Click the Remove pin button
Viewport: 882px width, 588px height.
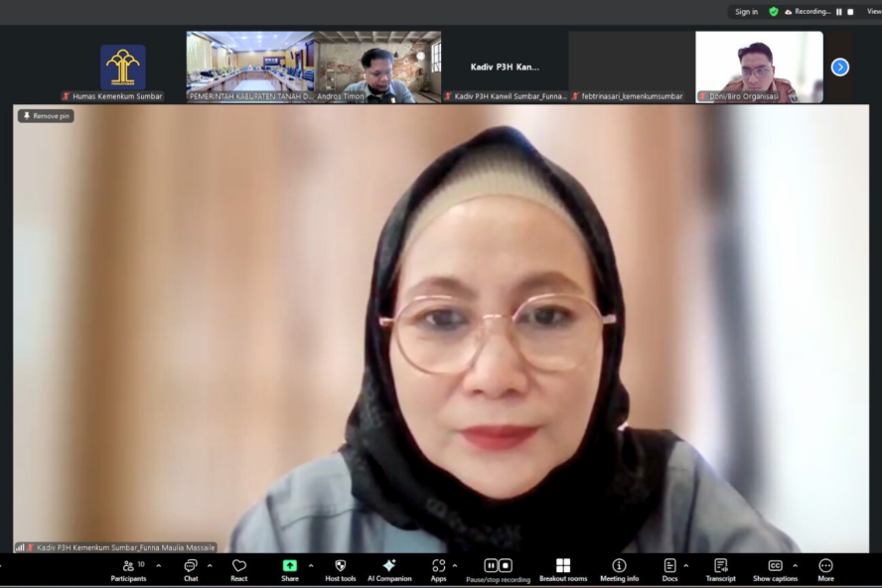pos(46,116)
